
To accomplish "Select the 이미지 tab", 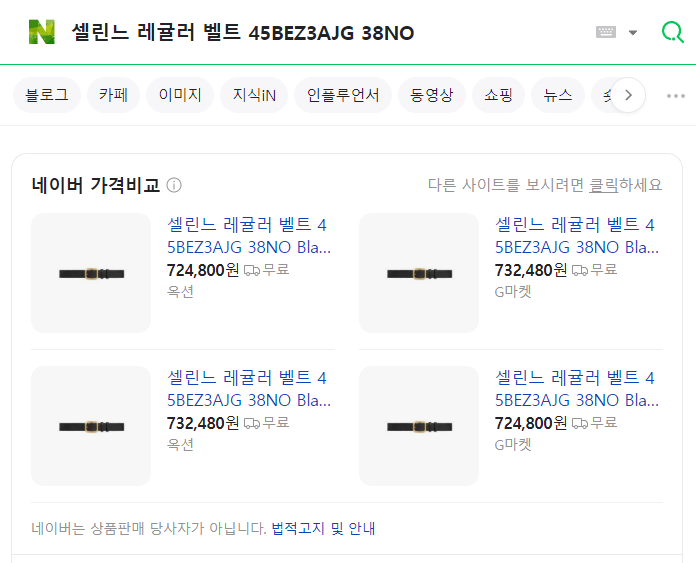I will click(x=180, y=95).
